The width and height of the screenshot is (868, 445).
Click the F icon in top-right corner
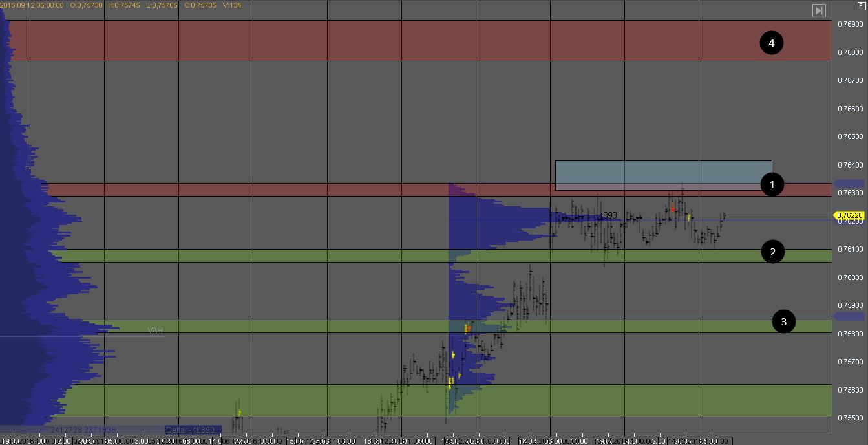tap(860, 5)
